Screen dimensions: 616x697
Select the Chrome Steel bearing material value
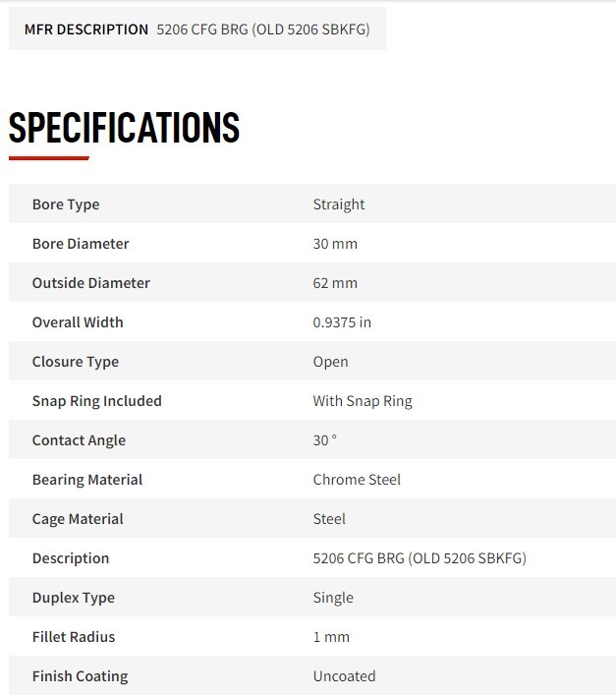(x=357, y=480)
